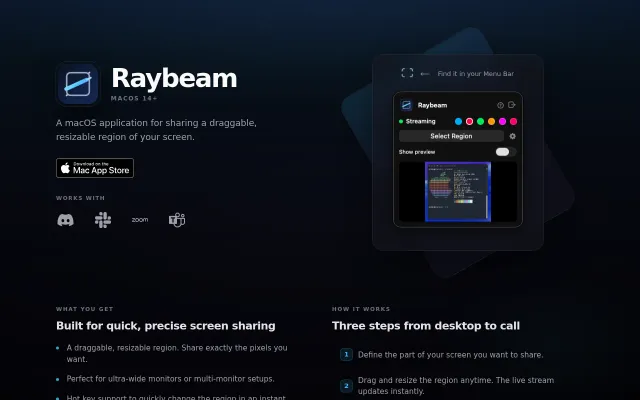
Task: Click the 'Show preview' label
Action: pos(417,152)
